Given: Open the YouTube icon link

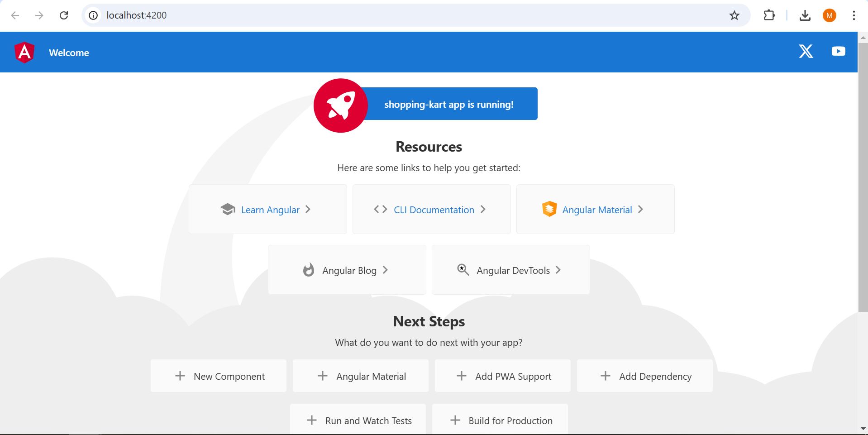Looking at the screenshot, I should point(838,51).
